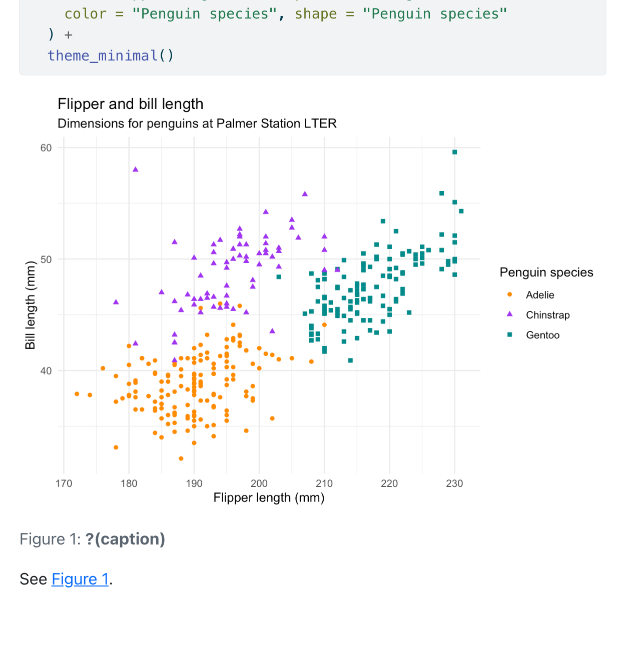
Task: Click the rightmost teal Gentoo square point
Action: (461, 211)
